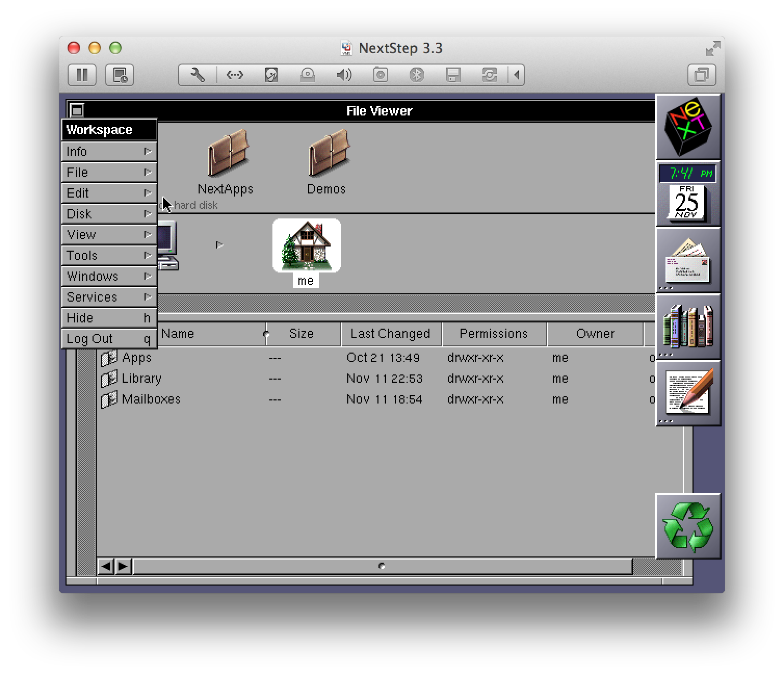Image resolution: width=784 pixels, height=675 pixels.
Task: Open the Tools submenu
Action: 109,255
